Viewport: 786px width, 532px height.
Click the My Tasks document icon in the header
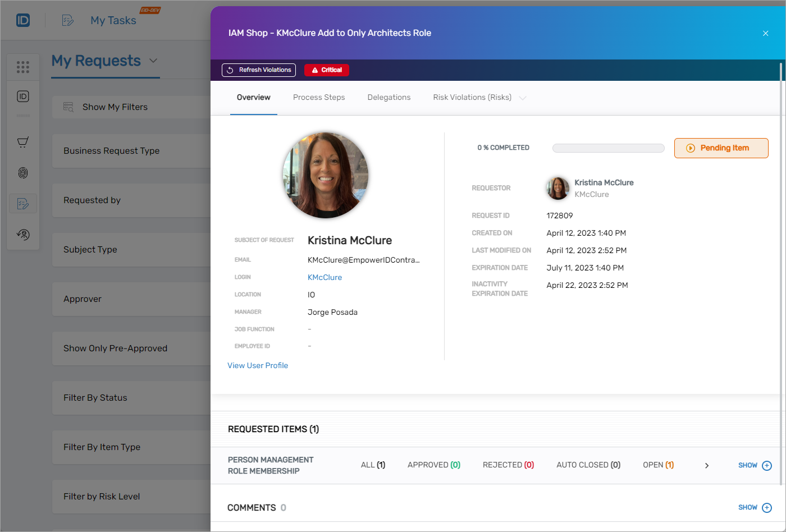pos(67,20)
